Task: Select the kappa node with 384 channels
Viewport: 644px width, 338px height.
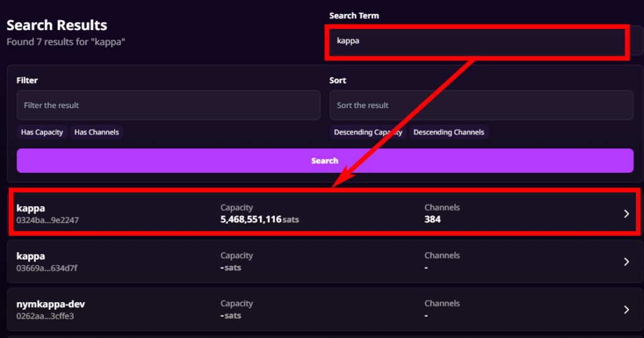Action: pyautogui.click(x=325, y=213)
